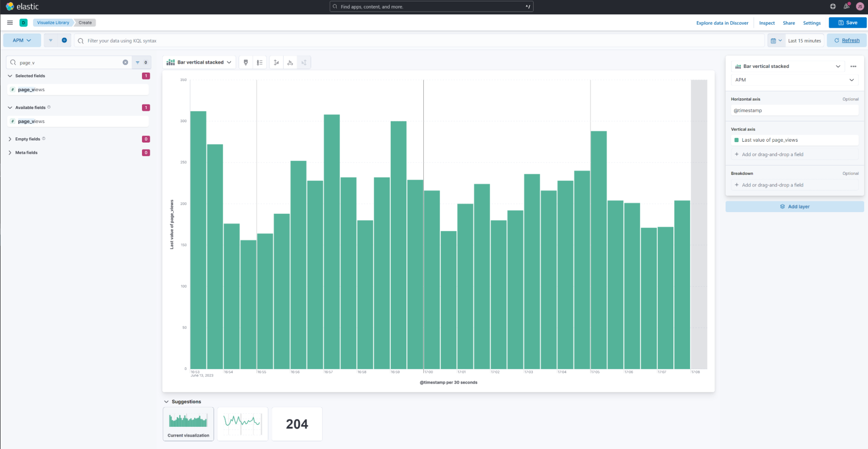
Task: Click Explore data in Discover link
Action: [x=722, y=23]
